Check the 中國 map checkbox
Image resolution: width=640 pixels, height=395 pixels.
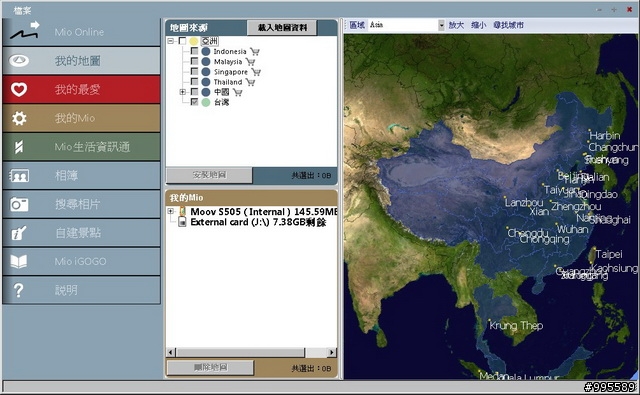tap(194, 92)
